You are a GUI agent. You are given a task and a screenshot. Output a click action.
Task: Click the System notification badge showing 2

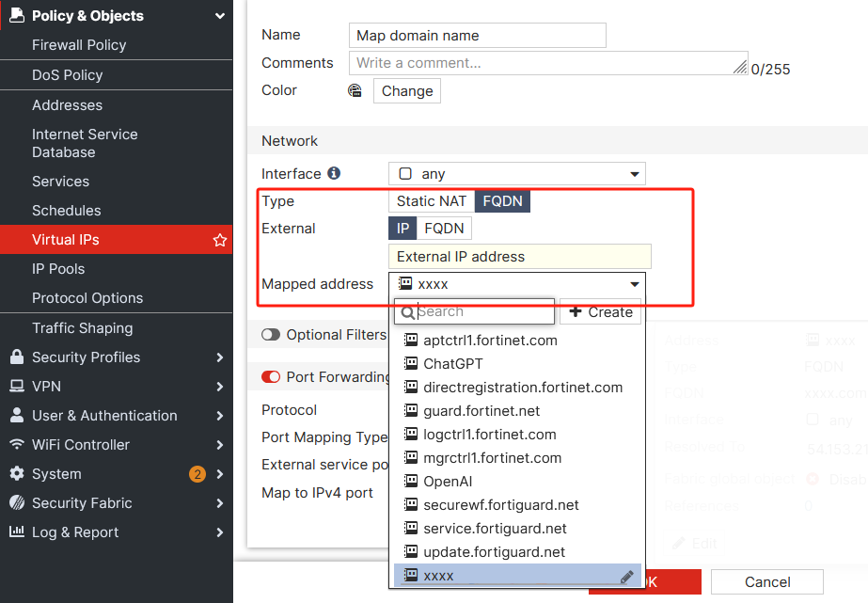(197, 474)
